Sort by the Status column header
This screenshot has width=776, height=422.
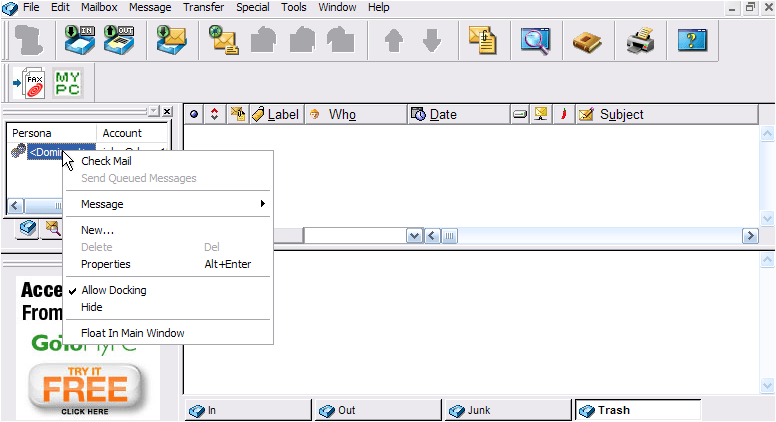pos(194,114)
